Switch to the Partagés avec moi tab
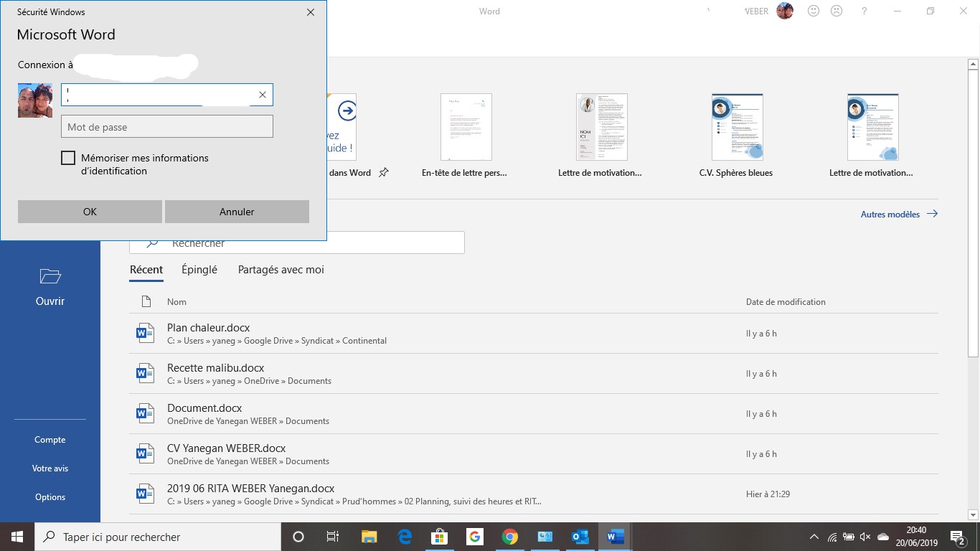 (281, 270)
